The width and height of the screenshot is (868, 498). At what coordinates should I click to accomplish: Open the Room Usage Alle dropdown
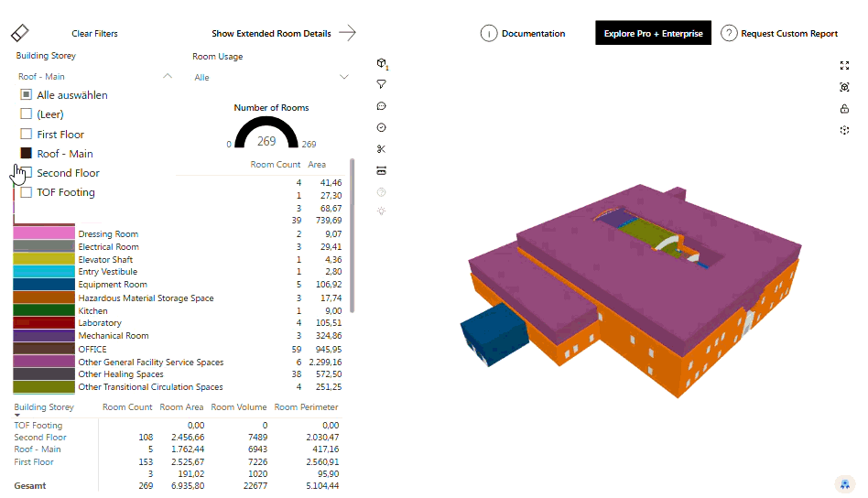(271, 78)
